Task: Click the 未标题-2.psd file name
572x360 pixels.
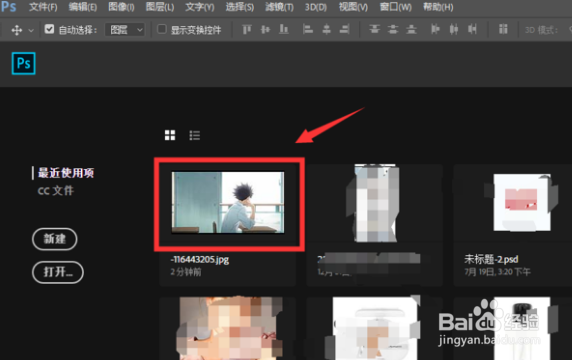Action: click(491, 259)
